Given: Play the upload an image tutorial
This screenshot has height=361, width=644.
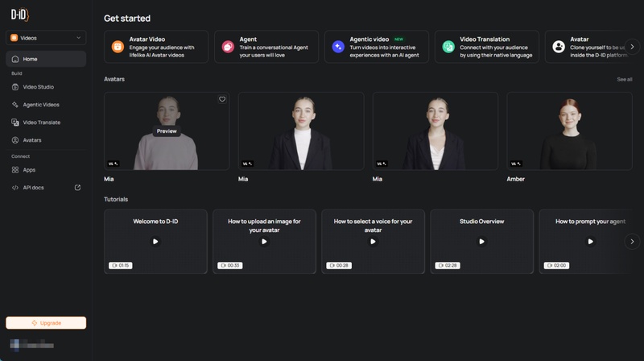Looking at the screenshot, I should click(264, 242).
